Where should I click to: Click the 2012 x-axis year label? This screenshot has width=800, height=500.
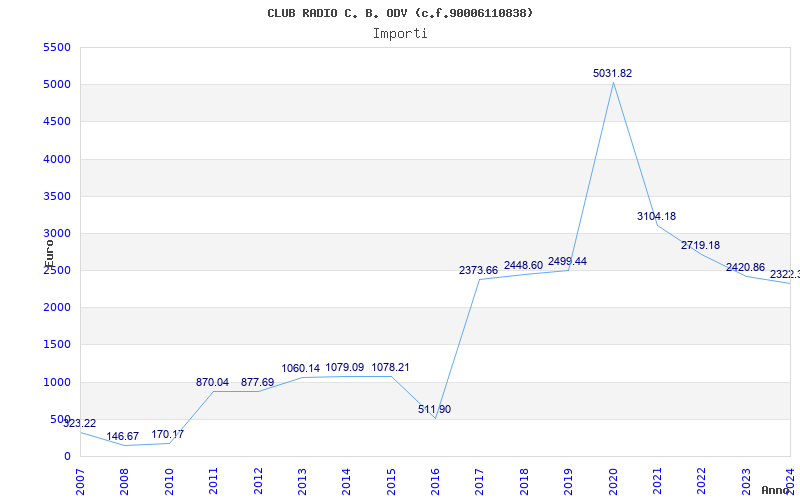tap(258, 482)
